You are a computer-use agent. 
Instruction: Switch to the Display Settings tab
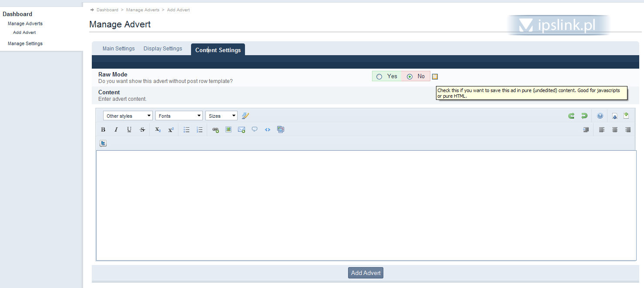click(163, 49)
